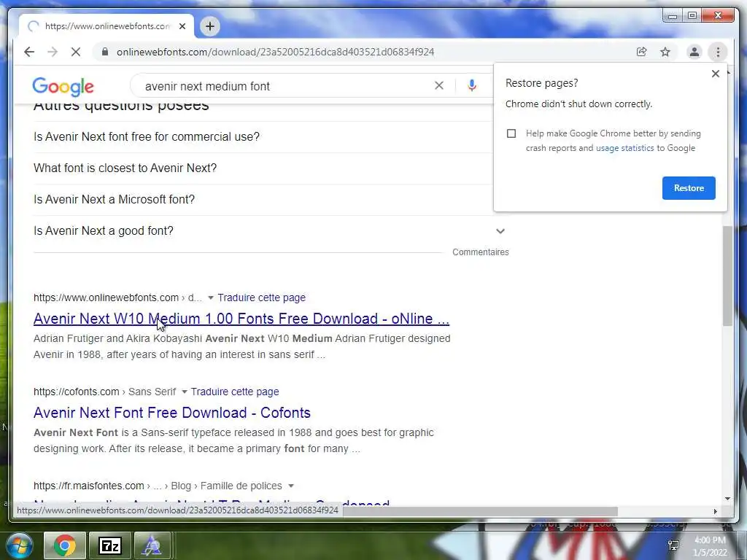Click Chrome icon in taskbar
This screenshot has width=747, height=560.
tap(65, 545)
